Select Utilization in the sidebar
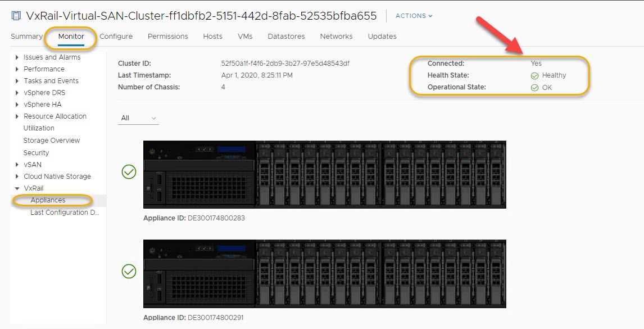Viewport: 644px width, 329px height. pyautogui.click(x=39, y=128)
